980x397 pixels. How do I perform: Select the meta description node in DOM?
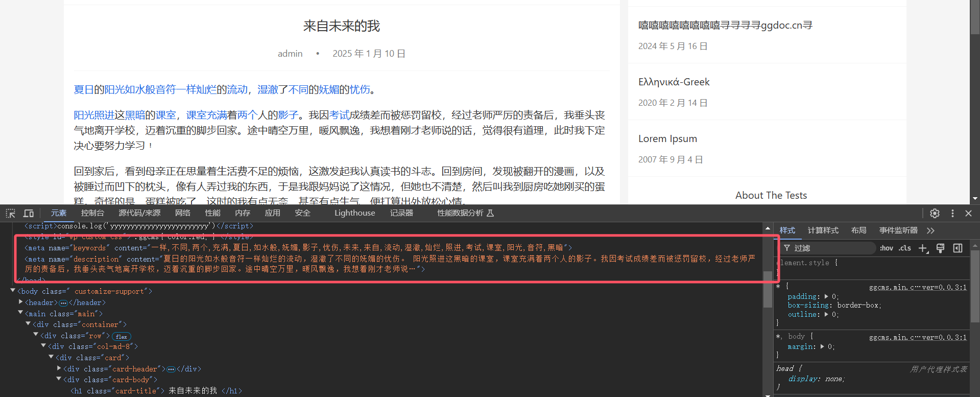(390, 264)
